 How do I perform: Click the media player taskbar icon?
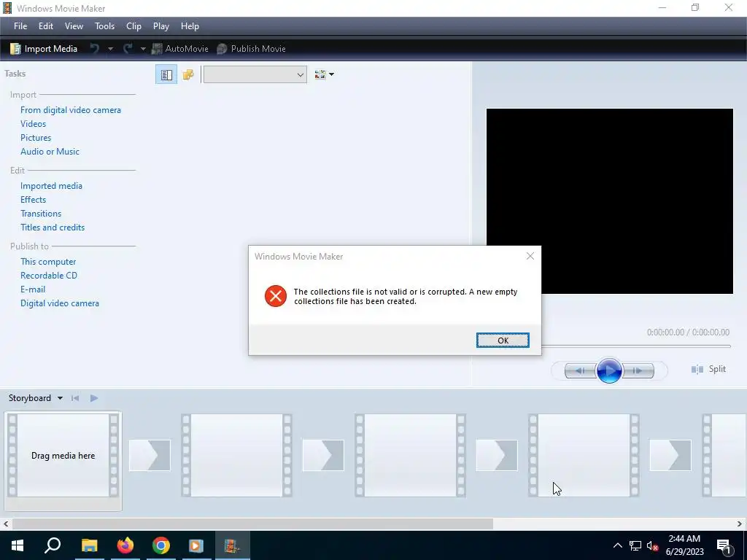(x=196, y=545)
